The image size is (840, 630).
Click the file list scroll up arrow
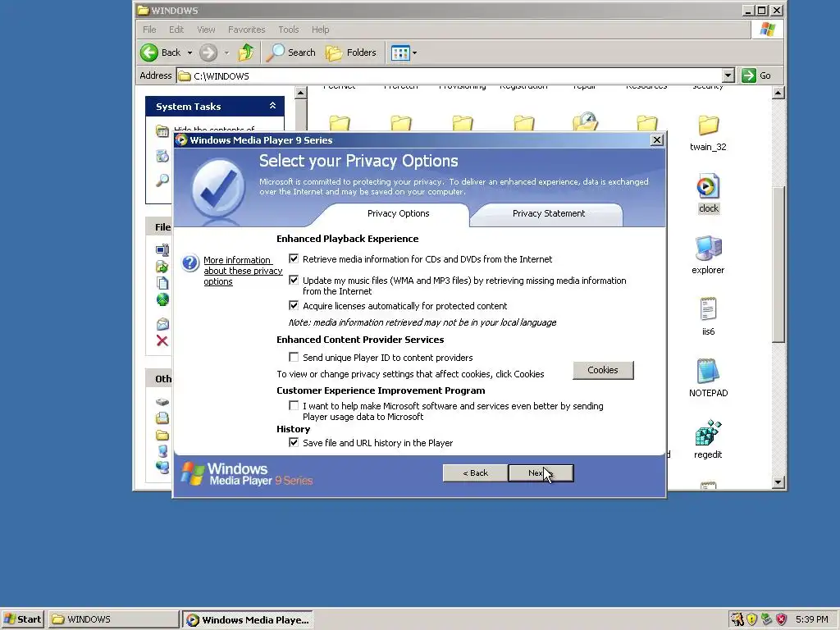point(778,94)
